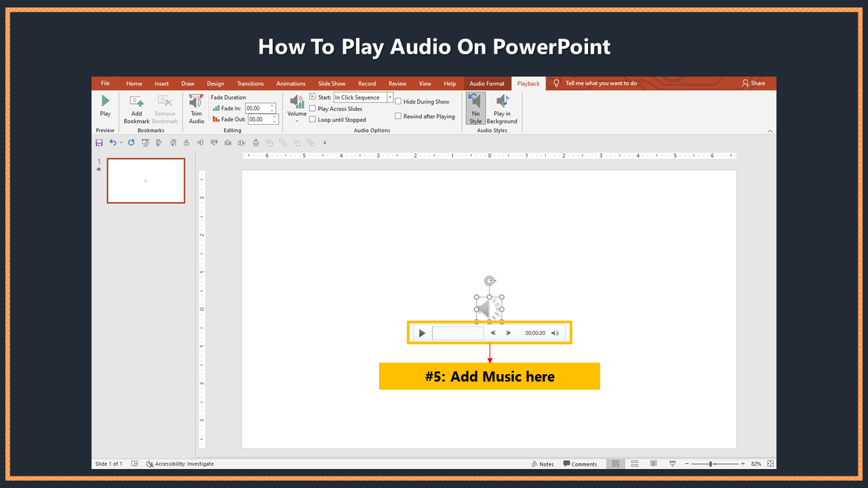Open the Home tab
Image resolution: width=868 pixels, height=488 pixels.
pyautogui.click(x=134, y=83)
